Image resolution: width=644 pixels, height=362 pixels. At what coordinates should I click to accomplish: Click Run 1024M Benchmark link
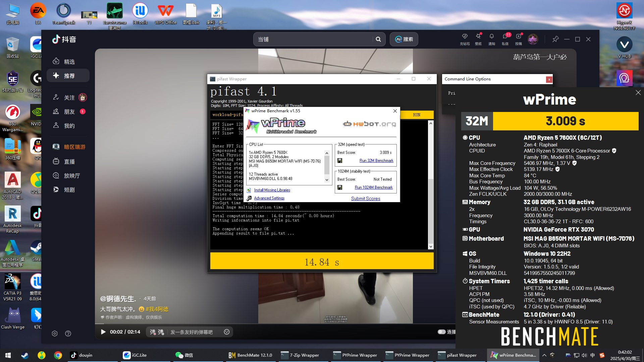tap(374, 187)
